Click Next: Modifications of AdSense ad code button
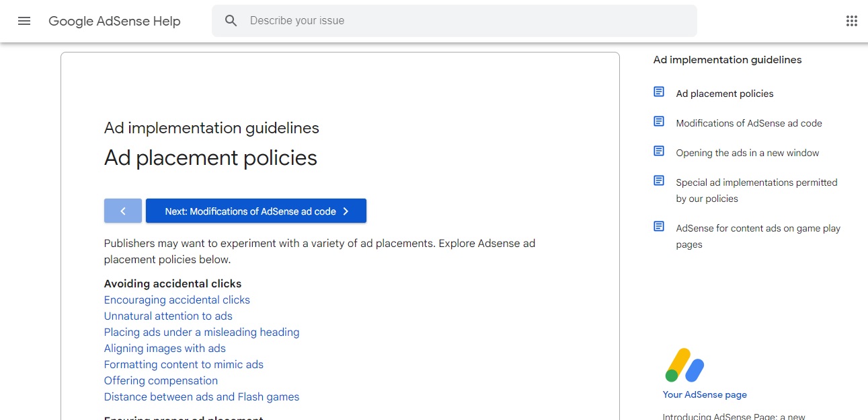Viewport: 868px width, 420px height. pyautogui.click(x=256, y=211)
